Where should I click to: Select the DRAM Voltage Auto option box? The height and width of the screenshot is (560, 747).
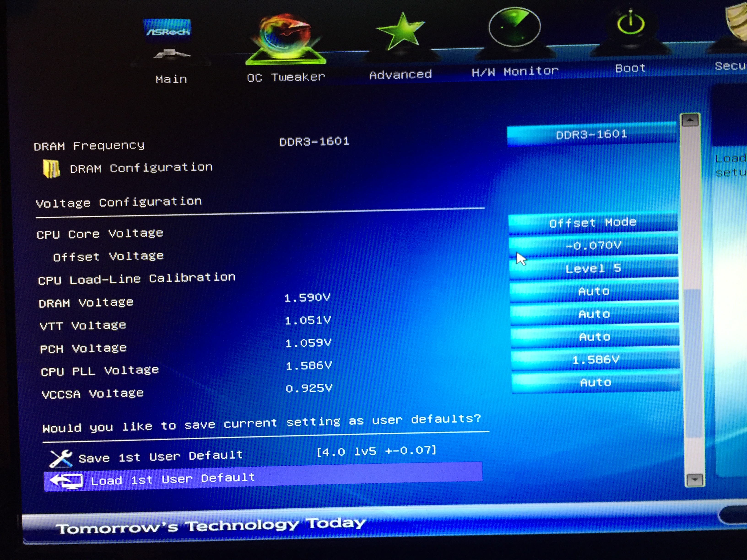pos(594,291)
